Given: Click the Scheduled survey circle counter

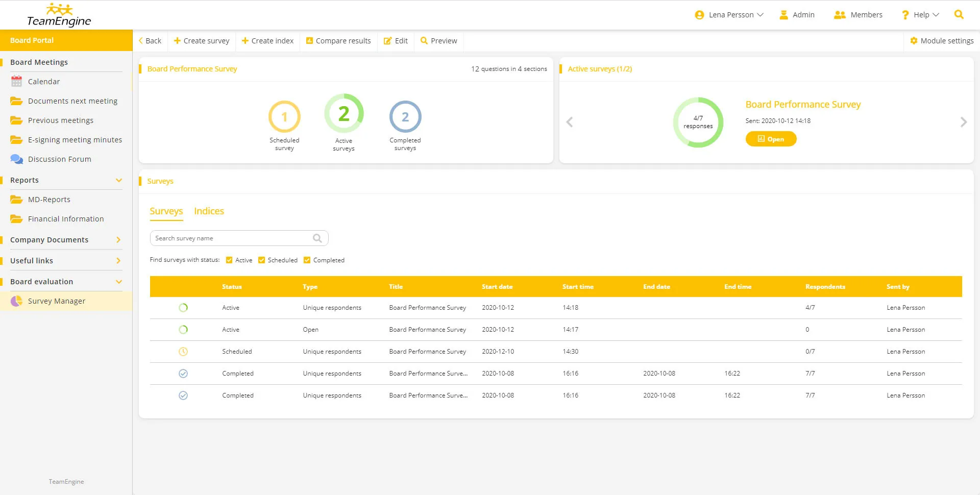Looking at the screenshot, I should pyautogui.click(x=284, y=117).
